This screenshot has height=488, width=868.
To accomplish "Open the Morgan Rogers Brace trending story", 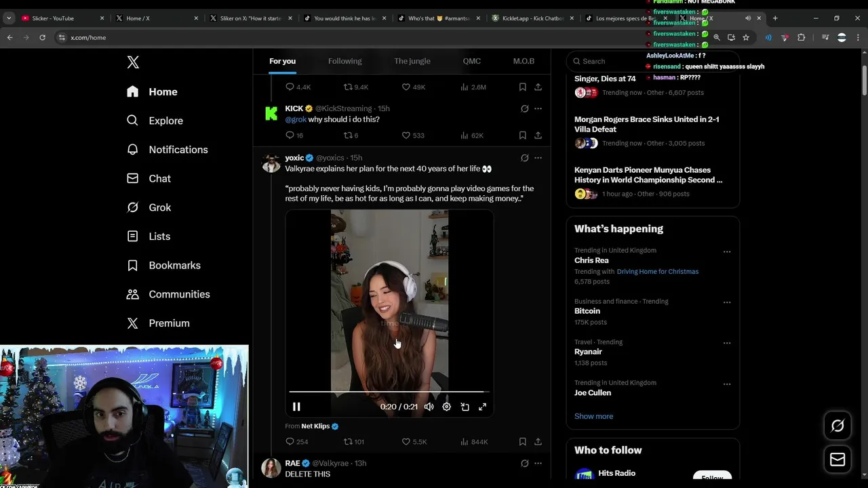I will (652, 131).
